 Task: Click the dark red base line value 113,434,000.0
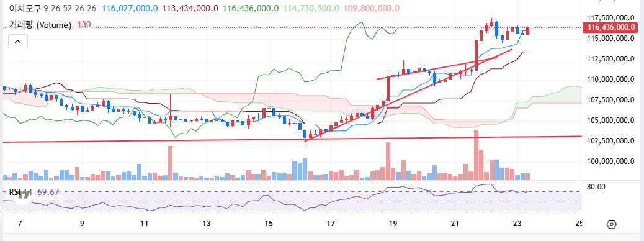coord(190,8)
